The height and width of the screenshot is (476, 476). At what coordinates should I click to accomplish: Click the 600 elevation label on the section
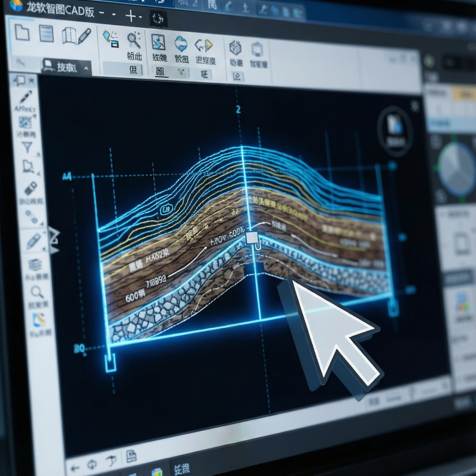(x=135, y=296)
